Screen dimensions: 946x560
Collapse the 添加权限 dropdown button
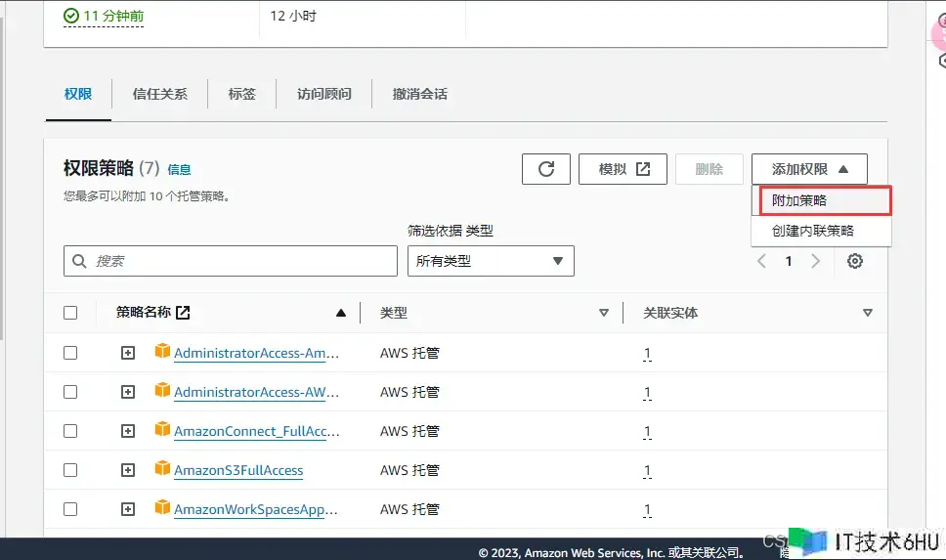click(x=809, y=169)
